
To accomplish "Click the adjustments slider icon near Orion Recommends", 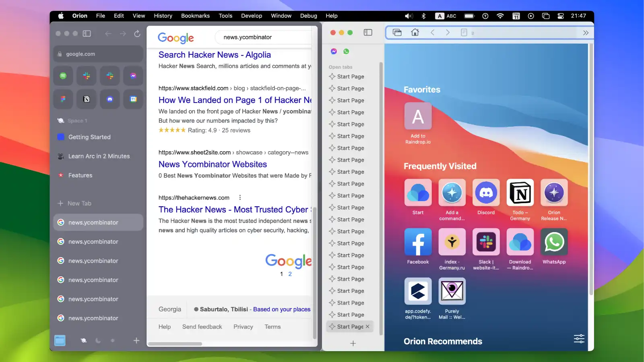I will [579, 339].
